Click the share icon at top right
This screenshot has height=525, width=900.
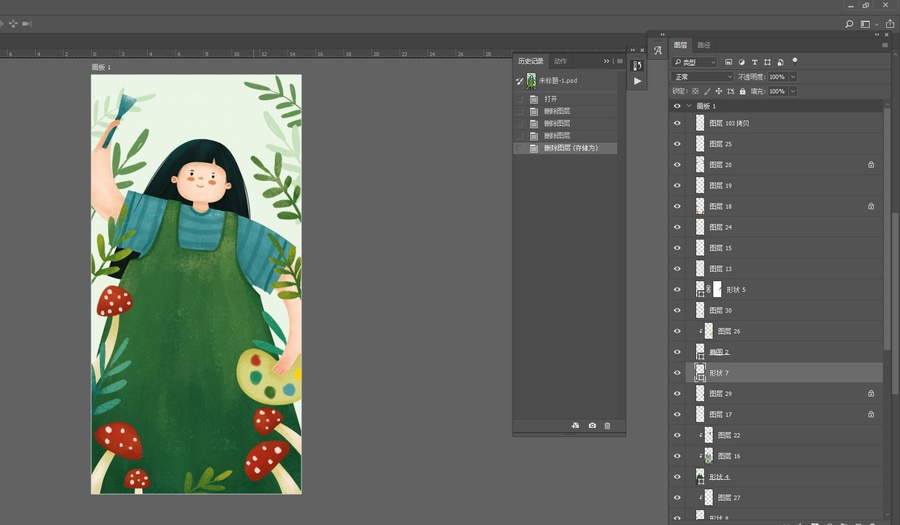click(x=890, y=24)
